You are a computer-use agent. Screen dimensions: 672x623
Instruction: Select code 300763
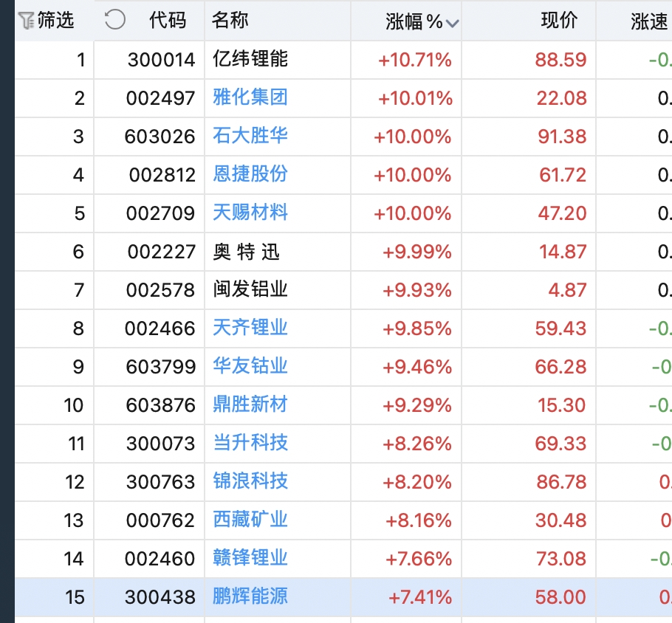[161, 483]
